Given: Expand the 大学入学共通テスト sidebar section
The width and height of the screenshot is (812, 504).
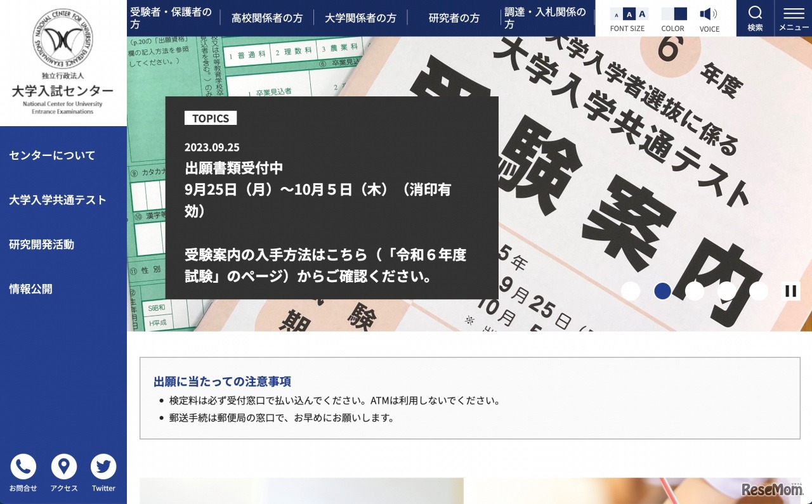Looking at the screenshot, I should point(58,200).
